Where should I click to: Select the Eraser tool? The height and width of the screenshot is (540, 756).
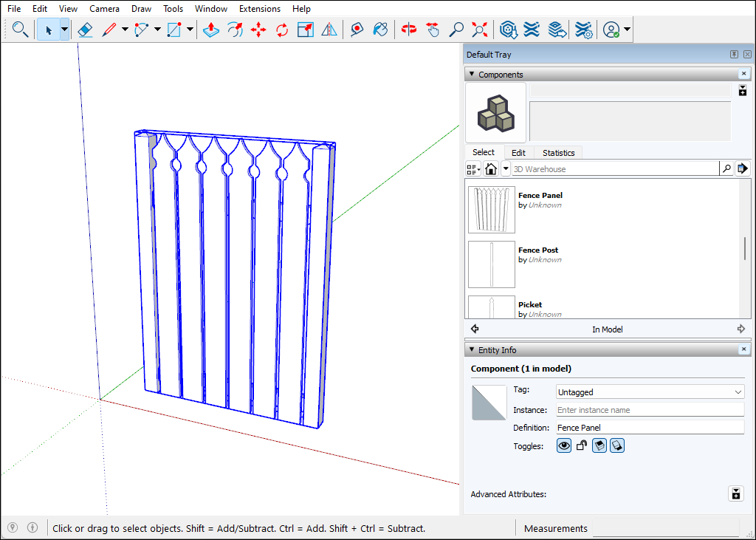(x=84, y=30)
